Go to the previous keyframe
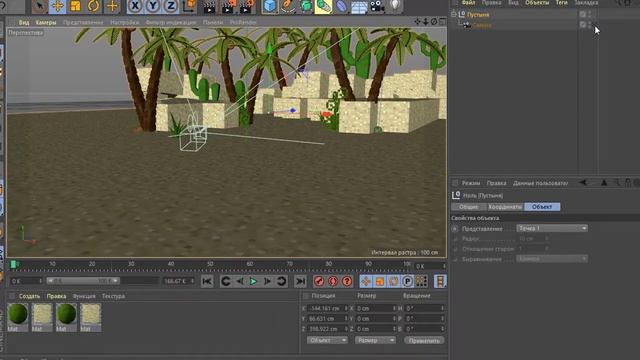This screenshot has height=360, width=640. coord(226,281)
